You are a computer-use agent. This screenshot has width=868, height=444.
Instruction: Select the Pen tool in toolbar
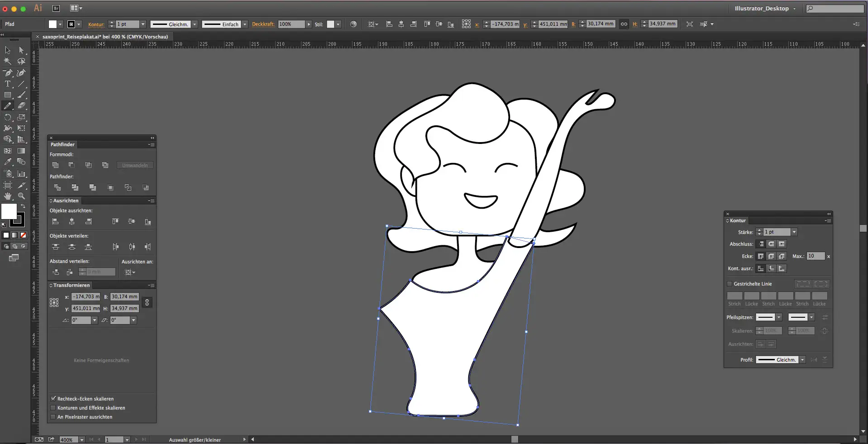click(x=8, y=73)
